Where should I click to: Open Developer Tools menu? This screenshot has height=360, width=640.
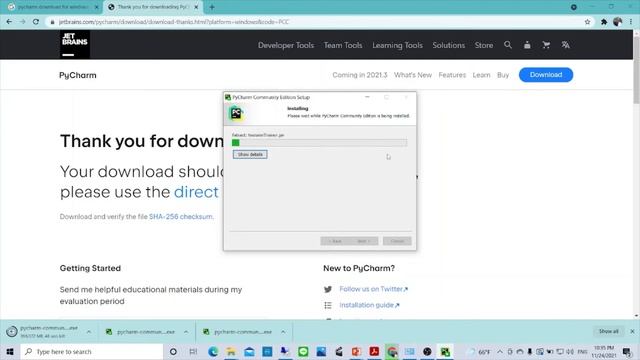286,45
